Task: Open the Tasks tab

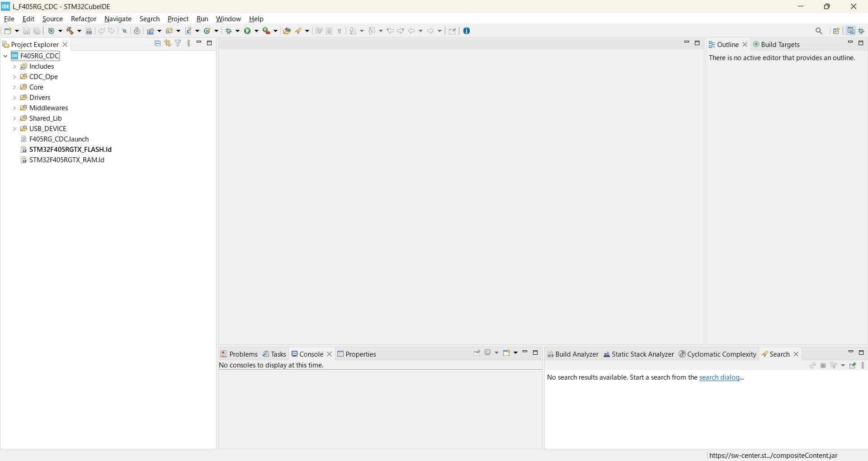Action: click(274, 354)
